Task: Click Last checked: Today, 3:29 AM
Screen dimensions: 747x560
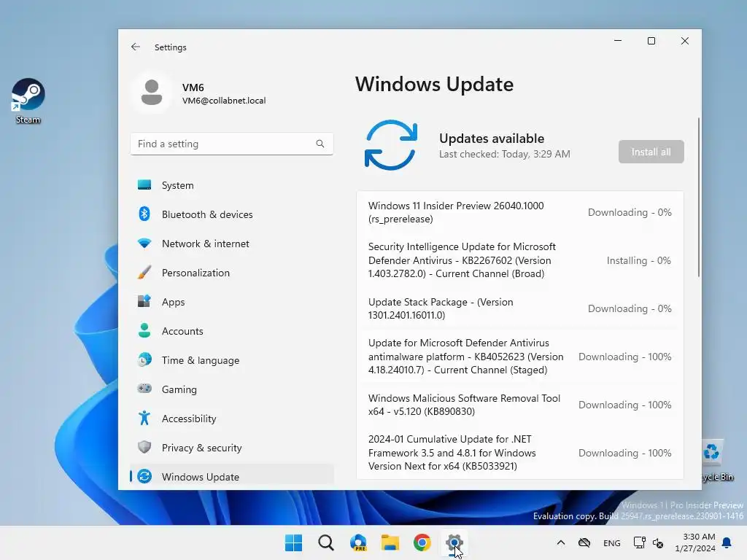Action: (505, 154)
